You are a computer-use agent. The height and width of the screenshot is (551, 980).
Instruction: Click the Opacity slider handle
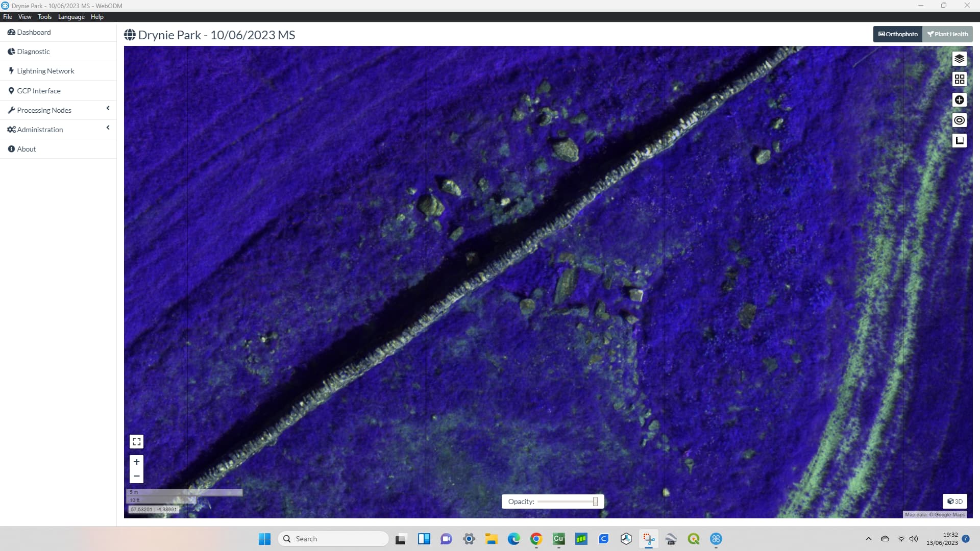(595, 502)
